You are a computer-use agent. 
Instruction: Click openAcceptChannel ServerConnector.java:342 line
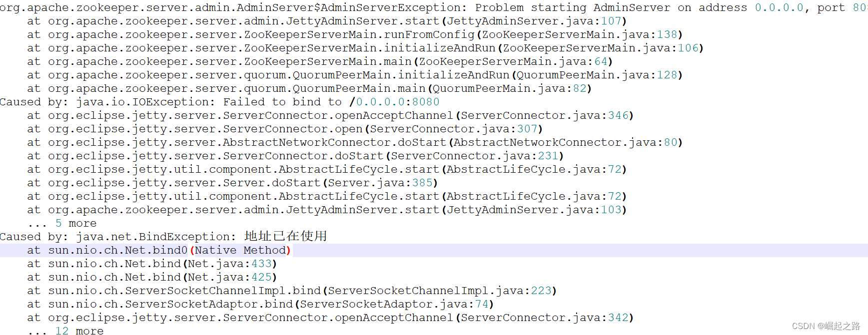pos(330,318)
